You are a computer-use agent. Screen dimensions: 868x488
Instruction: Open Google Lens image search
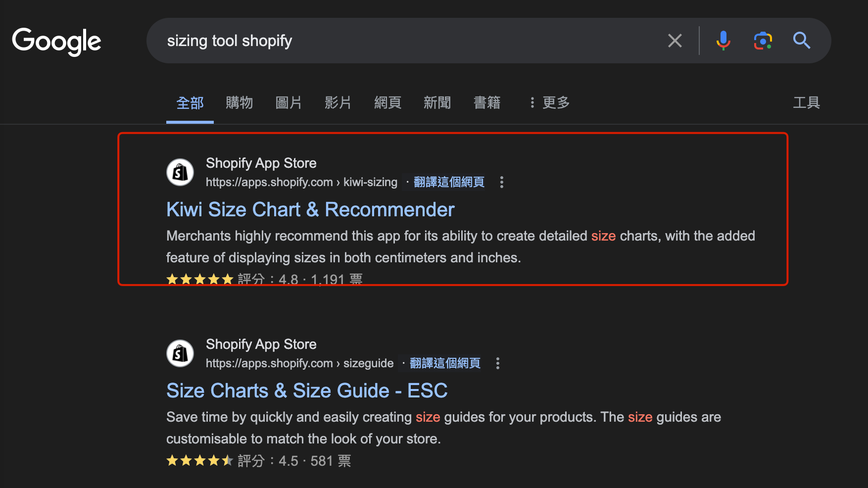tap(763, 41)
